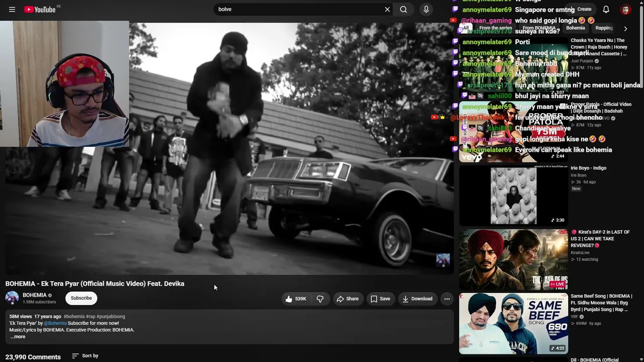Subscribe to the BOHEMIA channel
644x362 pixels.
81,298
